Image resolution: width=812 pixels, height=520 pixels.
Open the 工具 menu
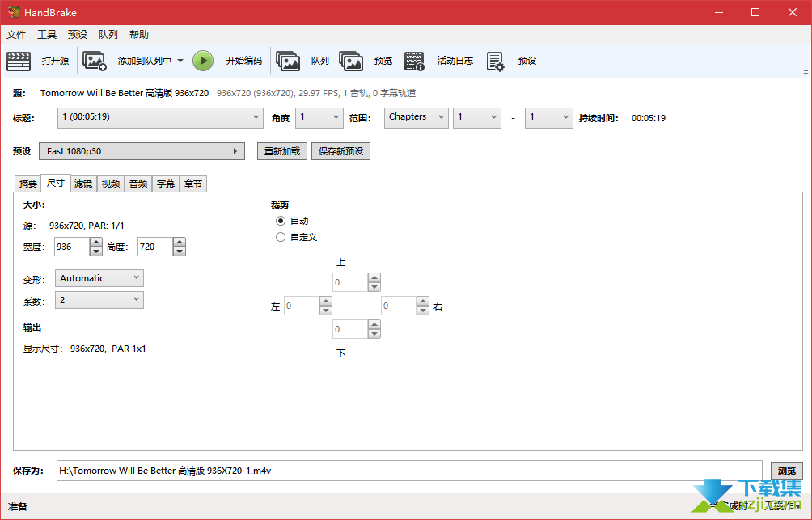47,35
